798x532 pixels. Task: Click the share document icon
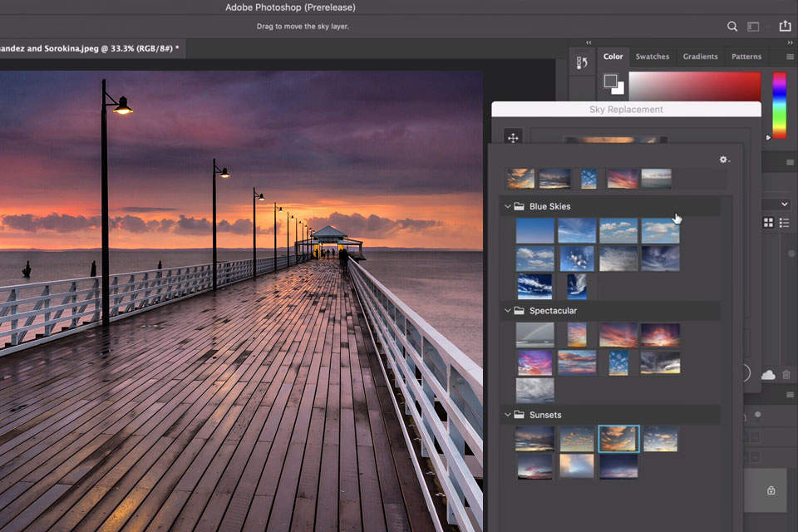786,26
